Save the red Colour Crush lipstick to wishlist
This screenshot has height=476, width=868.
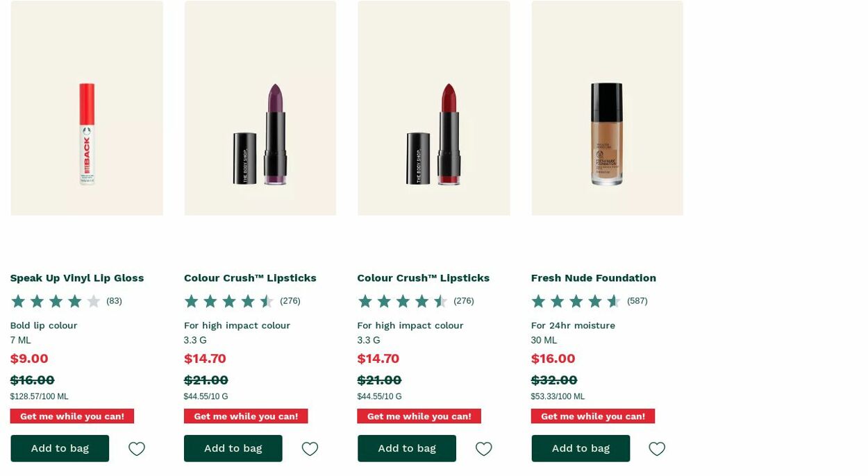point(483,449)
